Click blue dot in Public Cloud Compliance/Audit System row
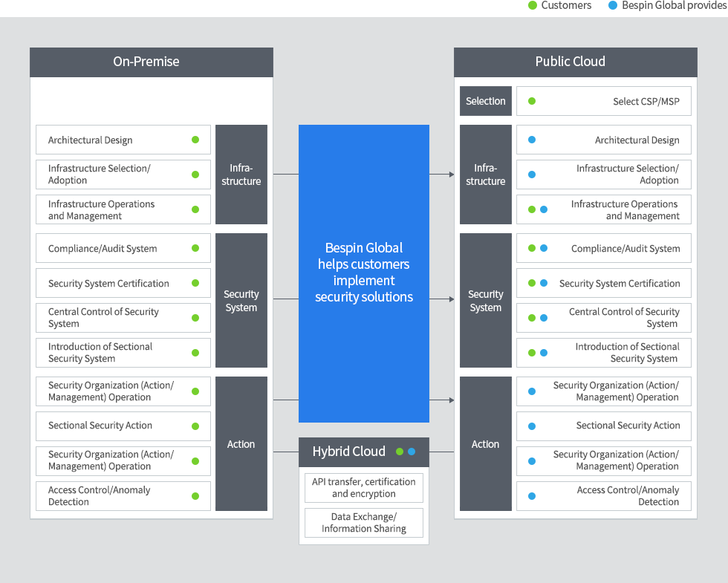Screen dimensions: 728x583 (x=544, y=248)
